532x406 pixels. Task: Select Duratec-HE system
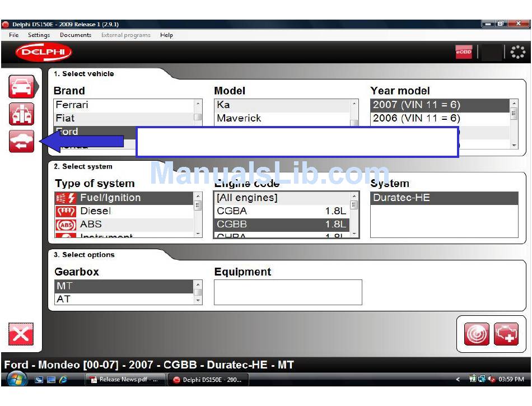point(445,198)
